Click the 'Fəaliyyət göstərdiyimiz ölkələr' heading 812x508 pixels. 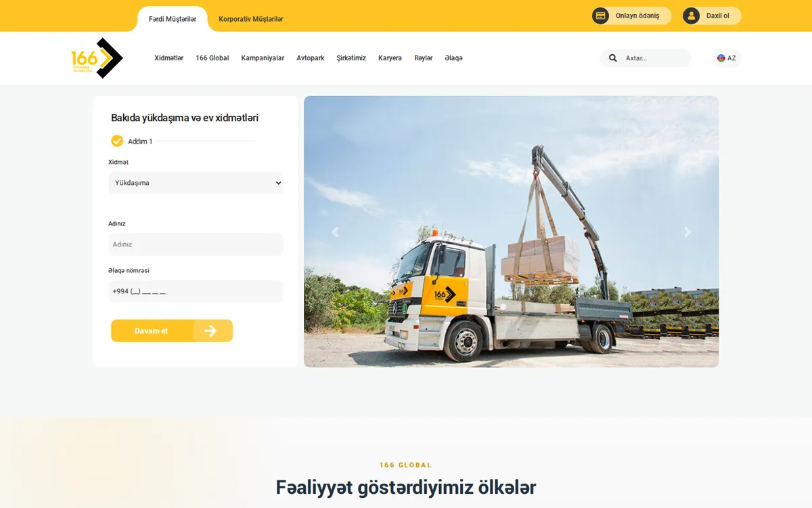pyautogui.click(x=406, y=487)
